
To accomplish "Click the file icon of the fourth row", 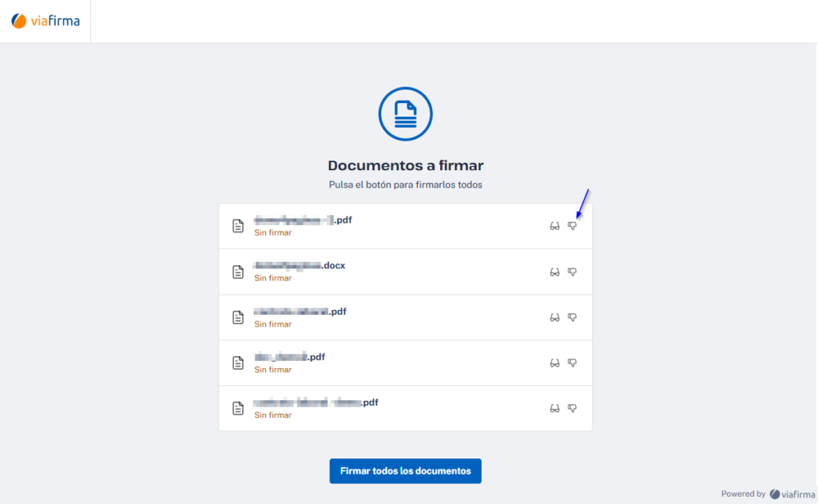I will click(238, 363).
